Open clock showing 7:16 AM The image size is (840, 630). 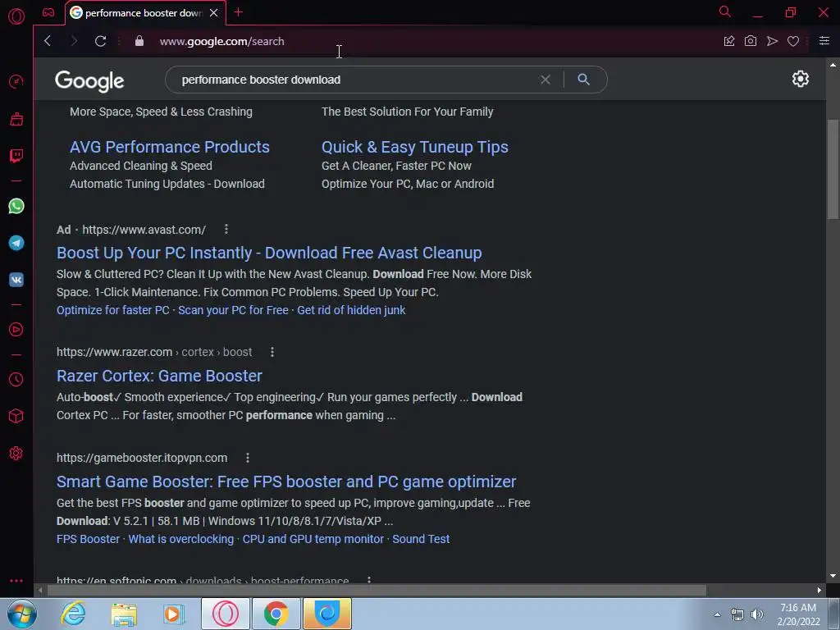(x=798, y=614)
